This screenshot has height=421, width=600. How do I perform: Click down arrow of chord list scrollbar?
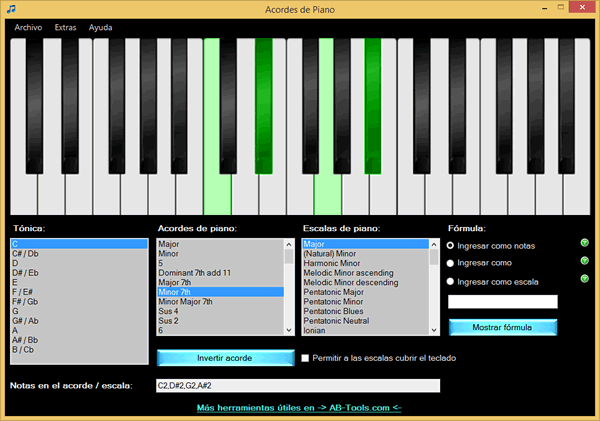click(x=289, y=330)
